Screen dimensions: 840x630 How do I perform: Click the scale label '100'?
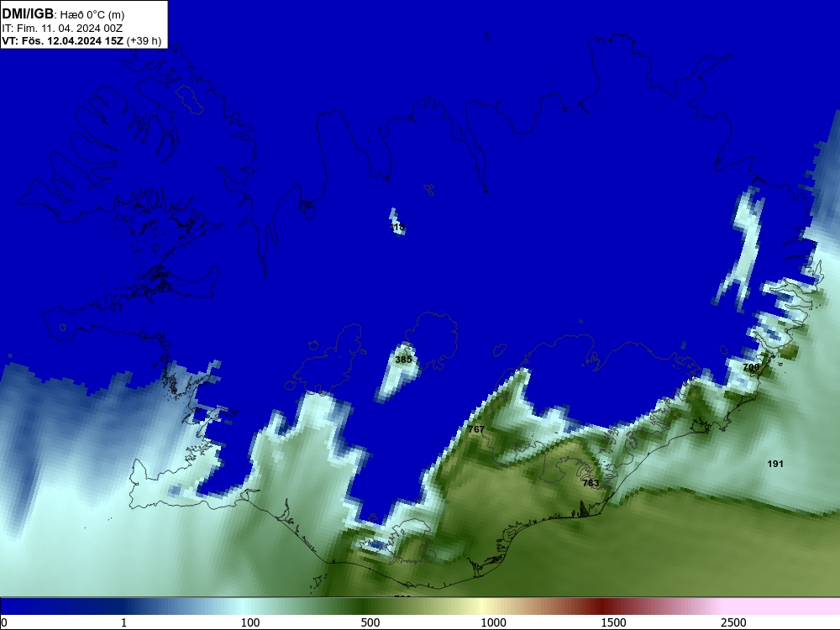(250, 622)
